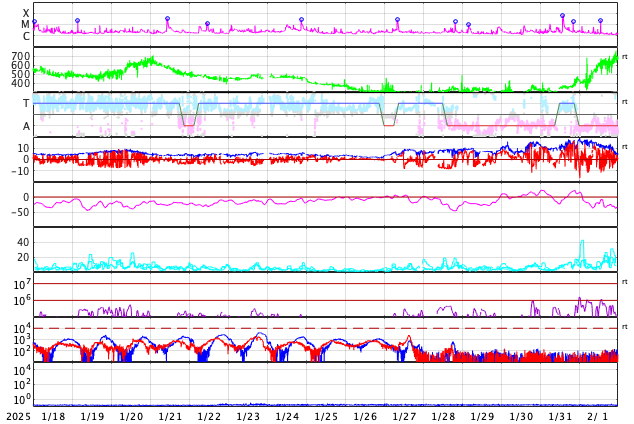Click the flare marker above 1/21
This screenshot has width=634, height=424.
click(x=167, y=19)
